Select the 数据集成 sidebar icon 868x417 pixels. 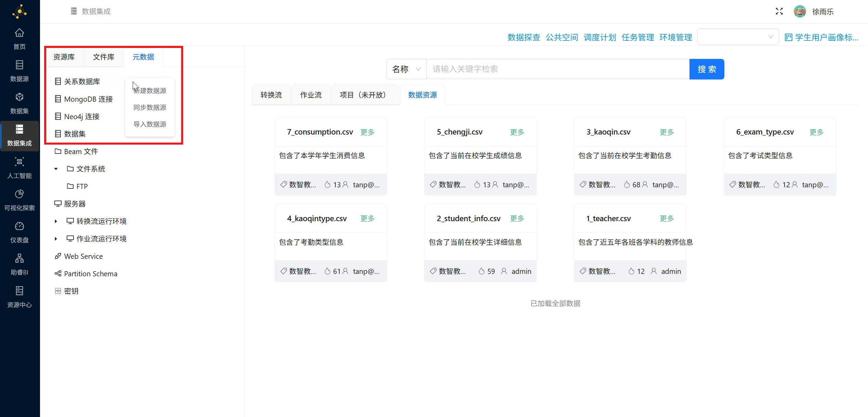tap(19, 129)
